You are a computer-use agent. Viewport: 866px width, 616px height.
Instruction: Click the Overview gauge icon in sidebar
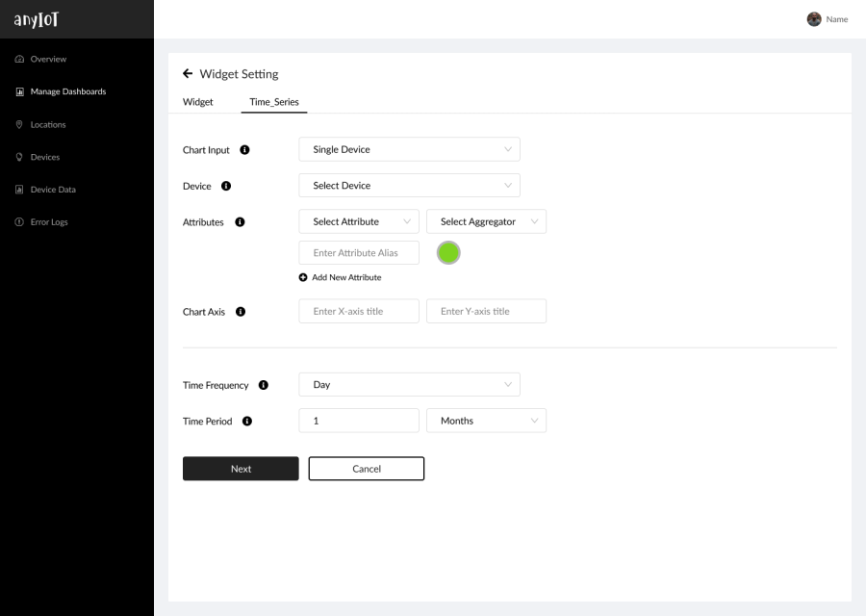click(x=19, y=59)
